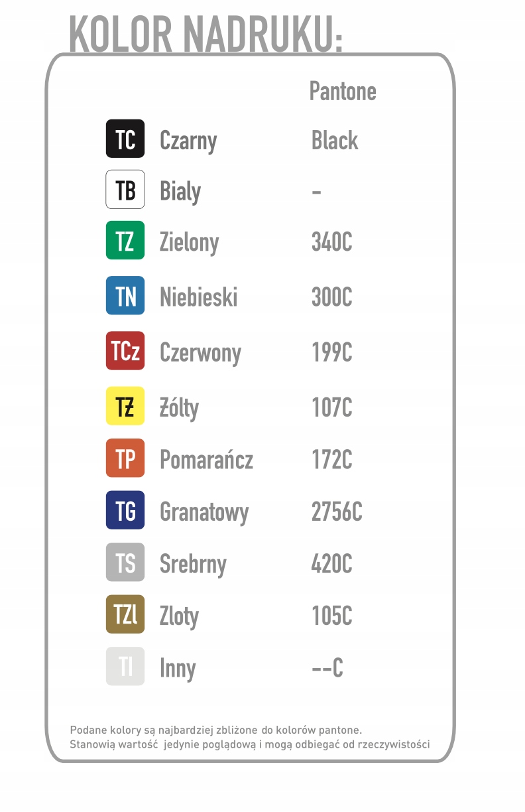Pick the blue TN swatch
525x812 pixels.
tap(125, 295)
